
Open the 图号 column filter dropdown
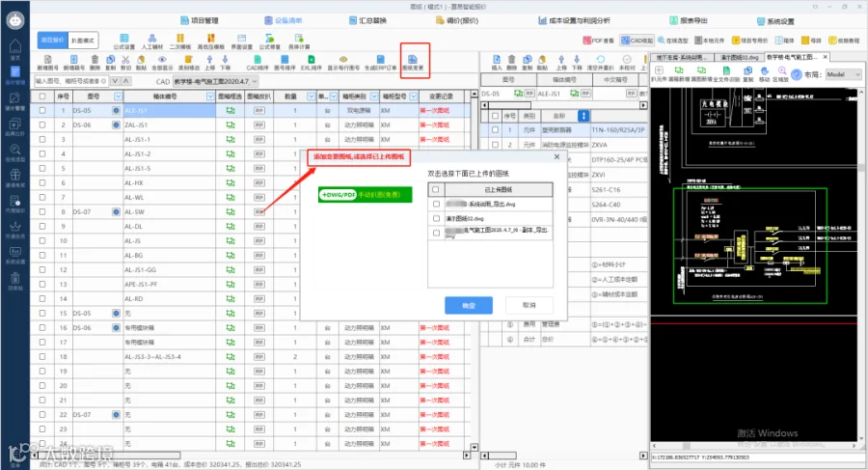118,97
